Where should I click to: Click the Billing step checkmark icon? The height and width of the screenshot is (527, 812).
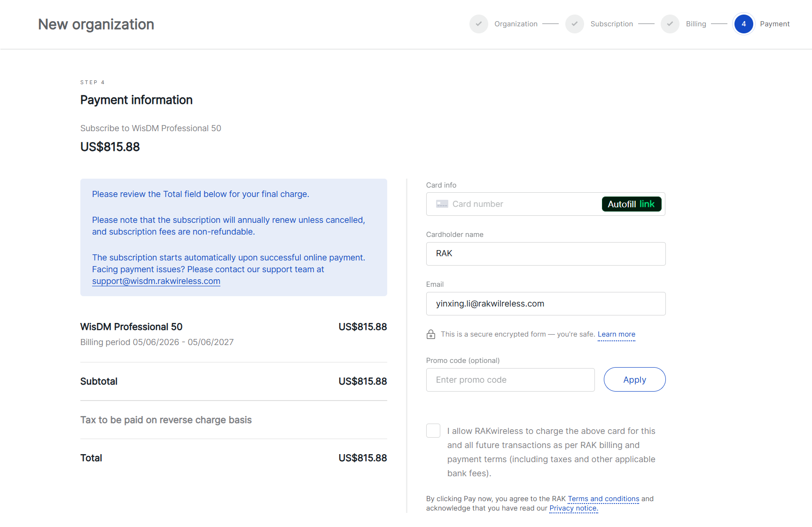pos(670,24)
